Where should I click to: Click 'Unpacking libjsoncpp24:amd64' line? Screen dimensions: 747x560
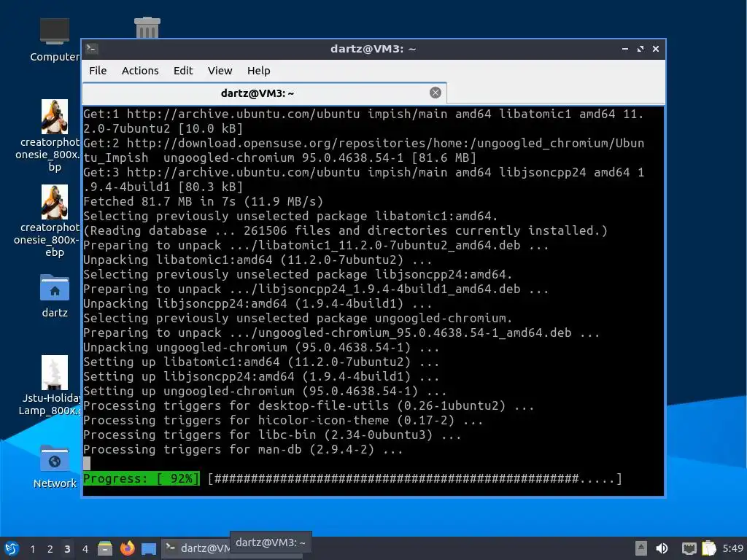[258, 304]
